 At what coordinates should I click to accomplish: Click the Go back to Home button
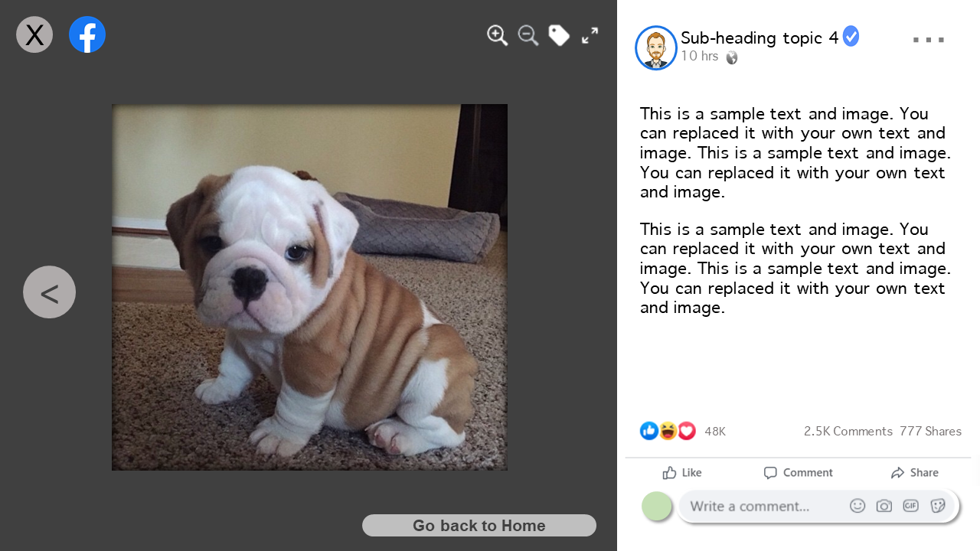click(x=479, y=526)
